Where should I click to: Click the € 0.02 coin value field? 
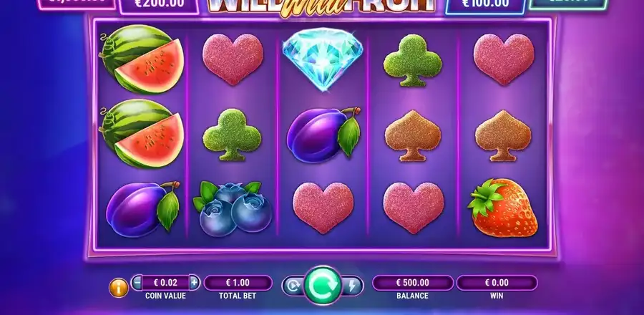(165, 283)
